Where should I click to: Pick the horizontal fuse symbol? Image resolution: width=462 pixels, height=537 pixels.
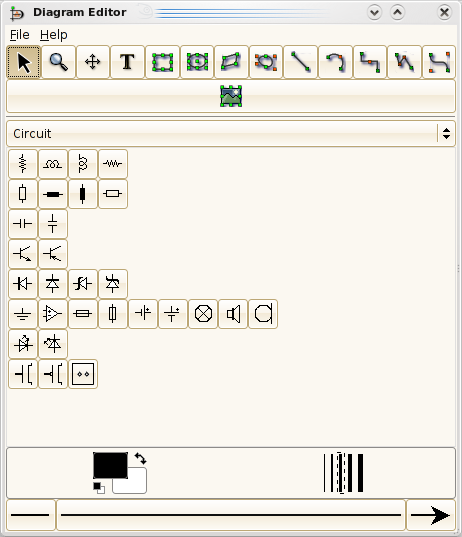[x=83, y=314]
